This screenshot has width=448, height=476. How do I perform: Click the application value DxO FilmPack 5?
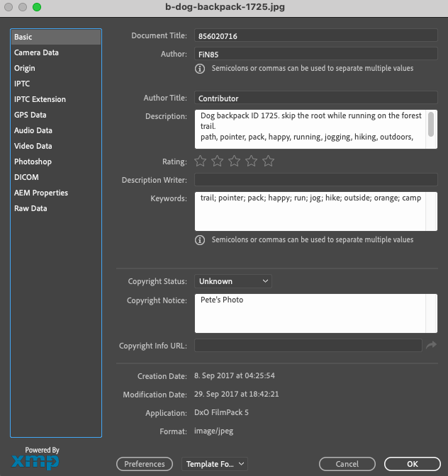click(x=221, y=412)
